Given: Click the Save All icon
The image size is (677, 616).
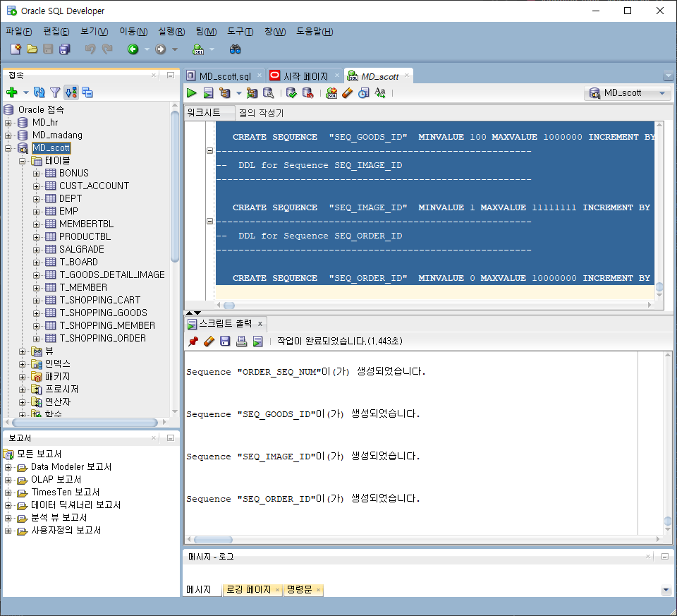Looking at the screenshot, I should [65, 49].
